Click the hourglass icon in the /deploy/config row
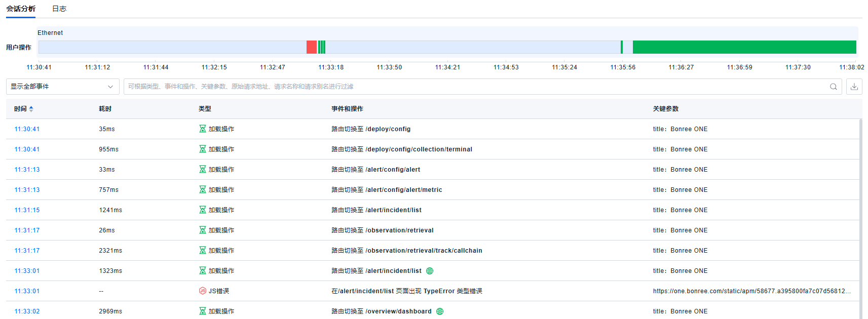The height and width of the screenshot is (319, 868). pos(203,129)
